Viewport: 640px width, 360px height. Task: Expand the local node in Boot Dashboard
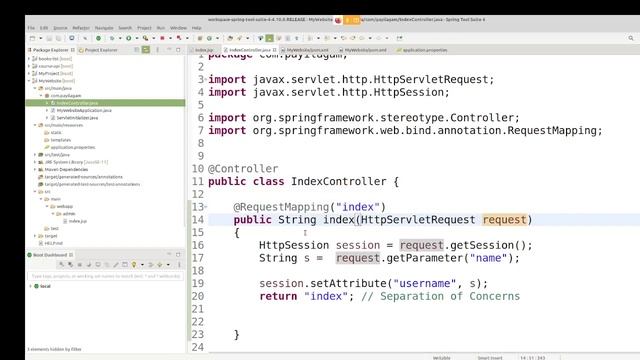point(30,286)
